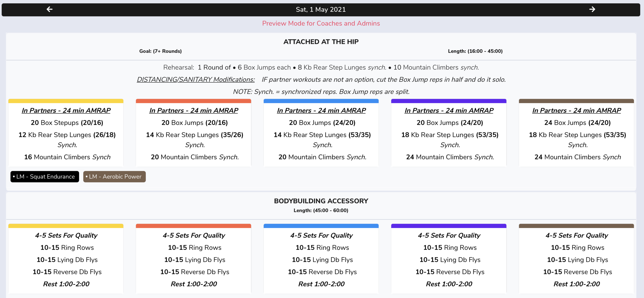The image size is (644, 298).
Task: Click the yellow bar above Box Stepups
Action: tap(66, 101)
